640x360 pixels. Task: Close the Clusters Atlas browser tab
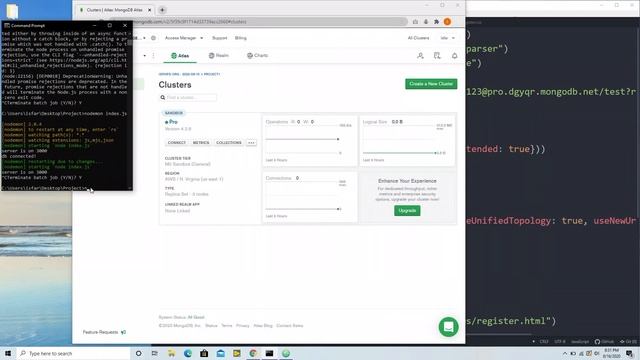click(149, 10)
